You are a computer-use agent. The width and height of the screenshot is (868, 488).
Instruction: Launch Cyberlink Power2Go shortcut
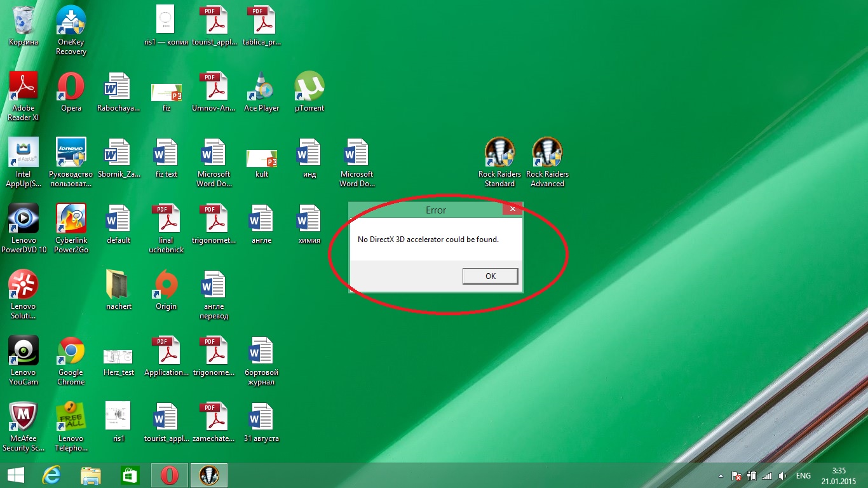click(71, 229)
